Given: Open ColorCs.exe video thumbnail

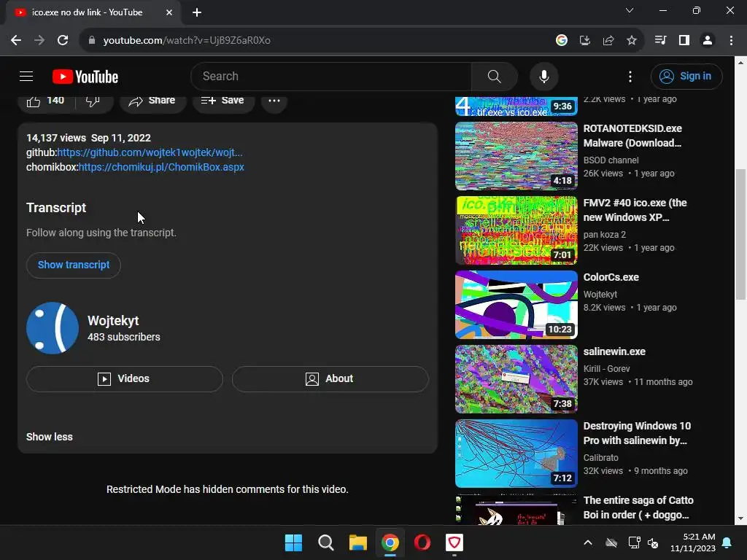Looking at the screenshot, I should point(516,305).
